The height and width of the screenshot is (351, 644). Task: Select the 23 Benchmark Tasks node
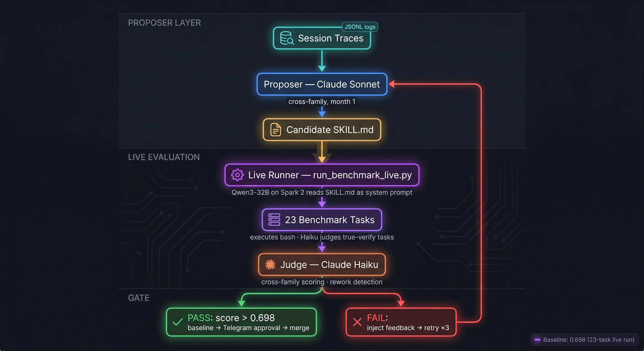[322, 220]
